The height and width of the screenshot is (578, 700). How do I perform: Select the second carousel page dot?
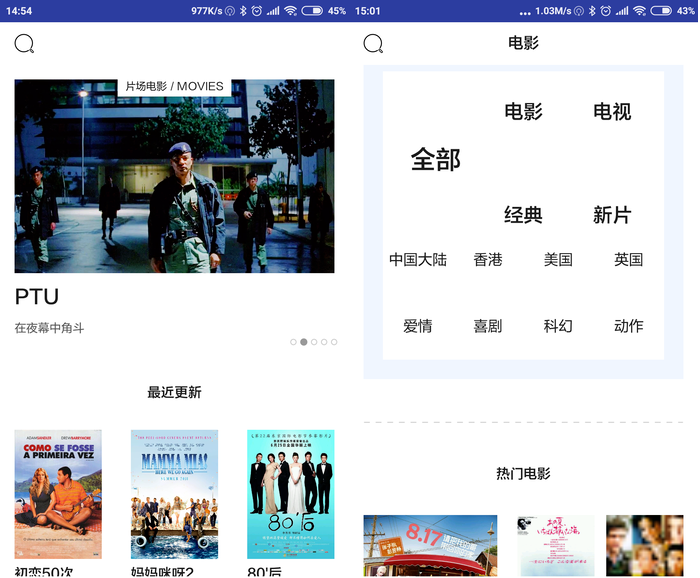click(x=304, y=342)
